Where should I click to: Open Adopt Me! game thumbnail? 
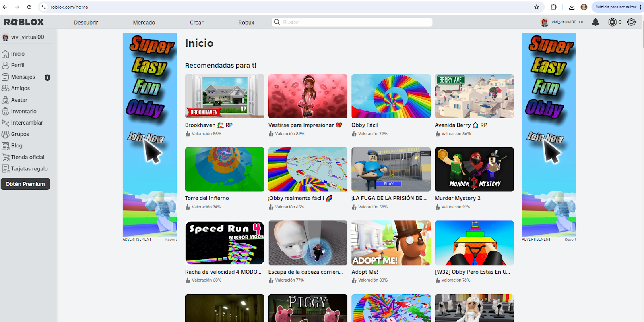(391, 243)
